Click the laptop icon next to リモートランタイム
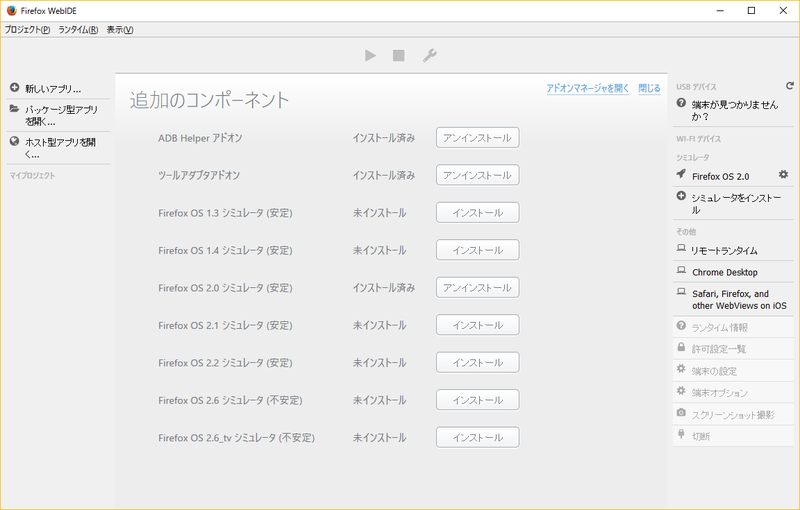The height and width of the screenshot is (510, 800). click(x=681, y=248)
